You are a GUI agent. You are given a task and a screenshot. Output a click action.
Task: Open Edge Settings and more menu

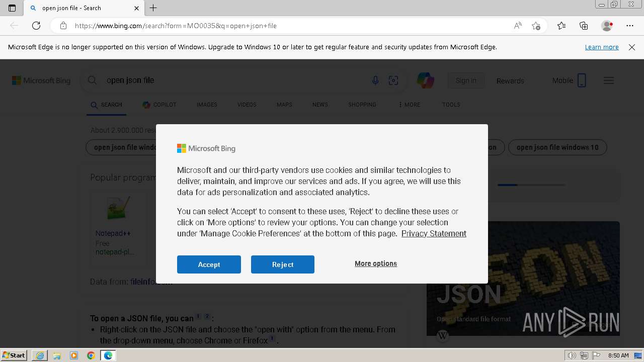630,26
